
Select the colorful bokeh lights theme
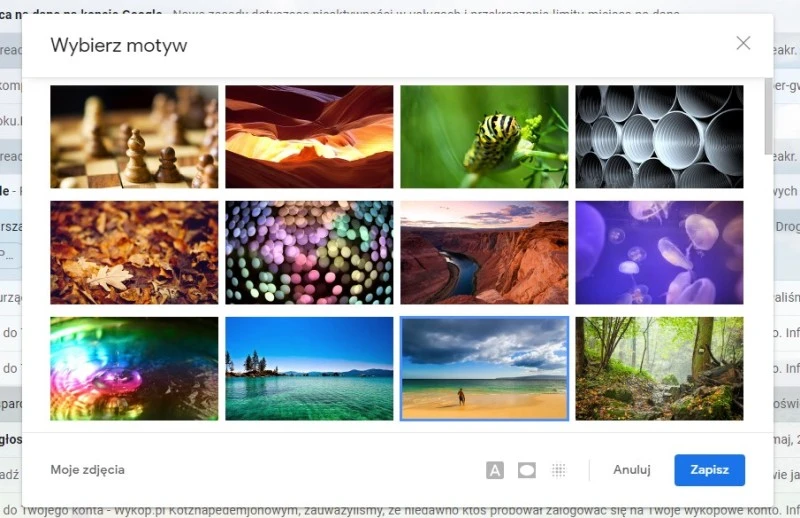coord(309,253)
